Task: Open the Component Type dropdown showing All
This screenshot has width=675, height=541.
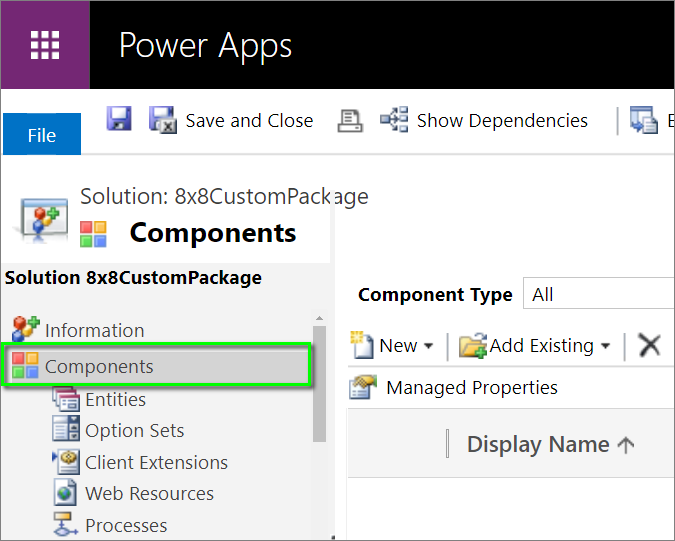Action: click(x=599, y=294)
